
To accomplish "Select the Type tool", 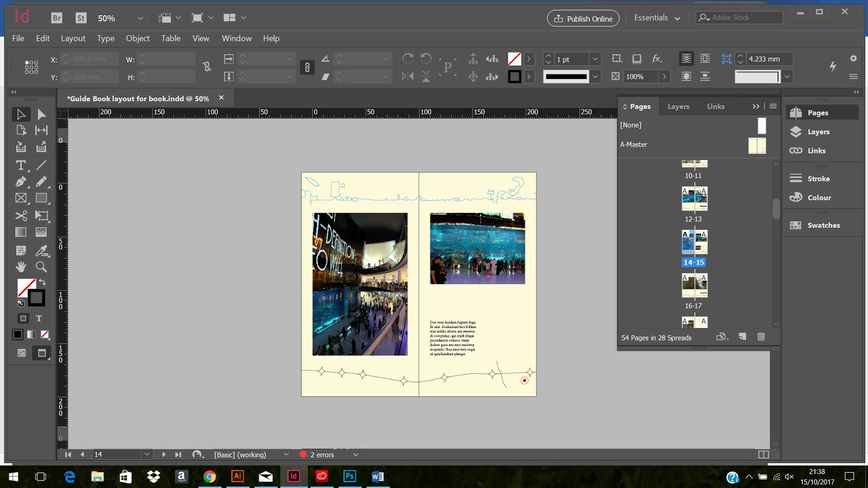I will pos(21,165).
